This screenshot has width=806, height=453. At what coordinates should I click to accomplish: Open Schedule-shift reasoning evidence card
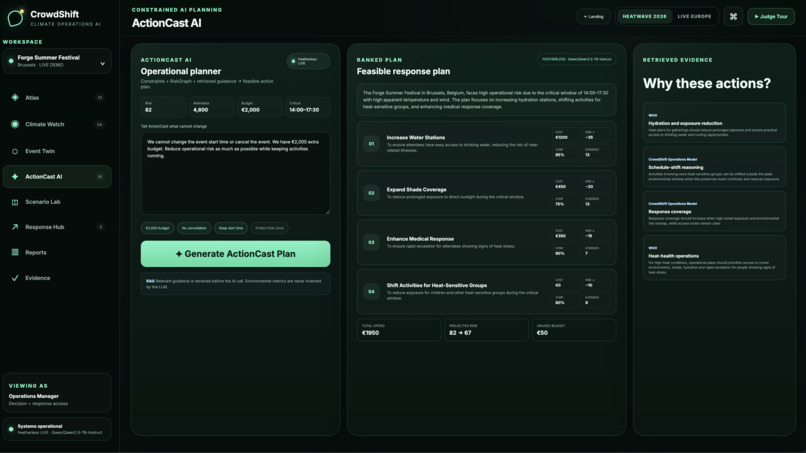click(714, 167)
